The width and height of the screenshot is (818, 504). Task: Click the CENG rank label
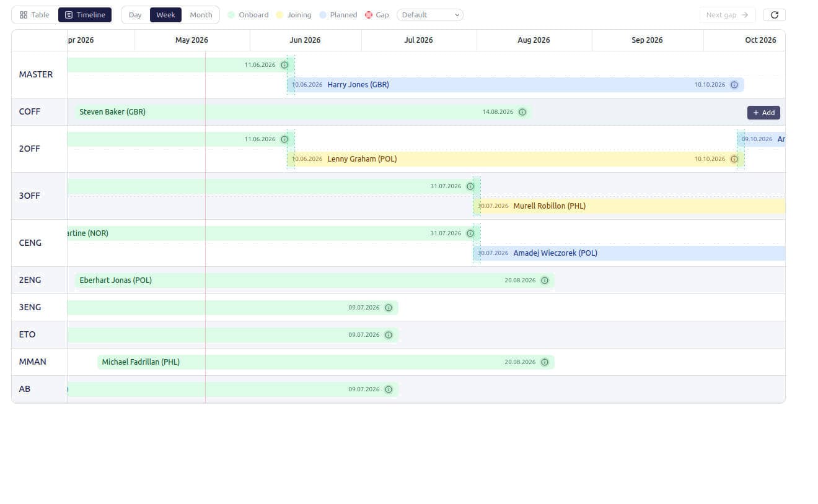point(30,243)
